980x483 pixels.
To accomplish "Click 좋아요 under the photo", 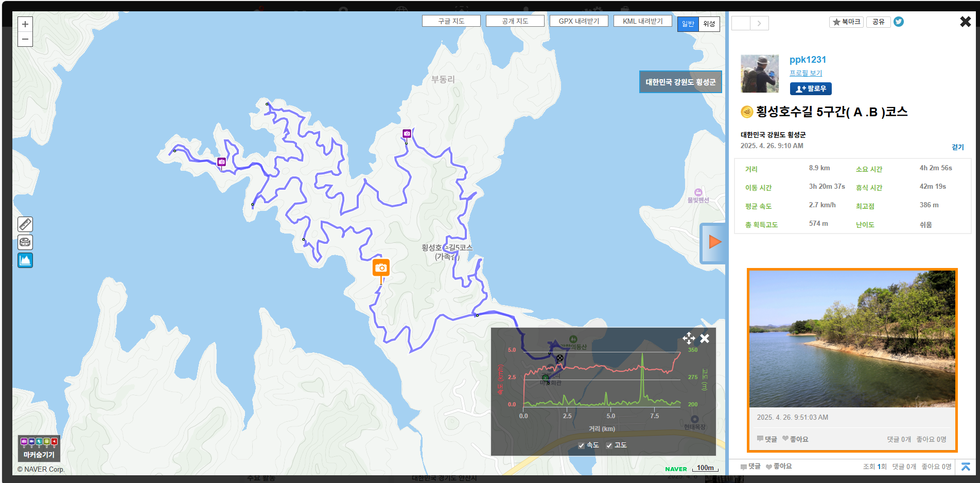I will click(795, 439).
